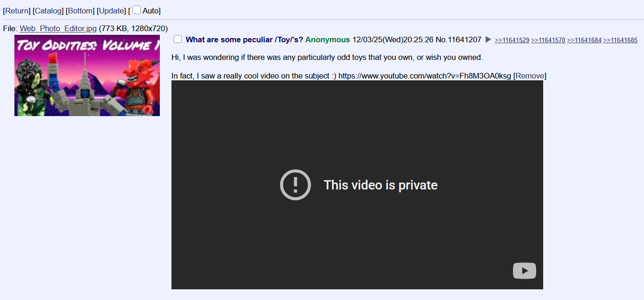The width and height of the screenshot is (644, 300).
Task: Remove the embedded YouTube video
Action: [530, 76]
